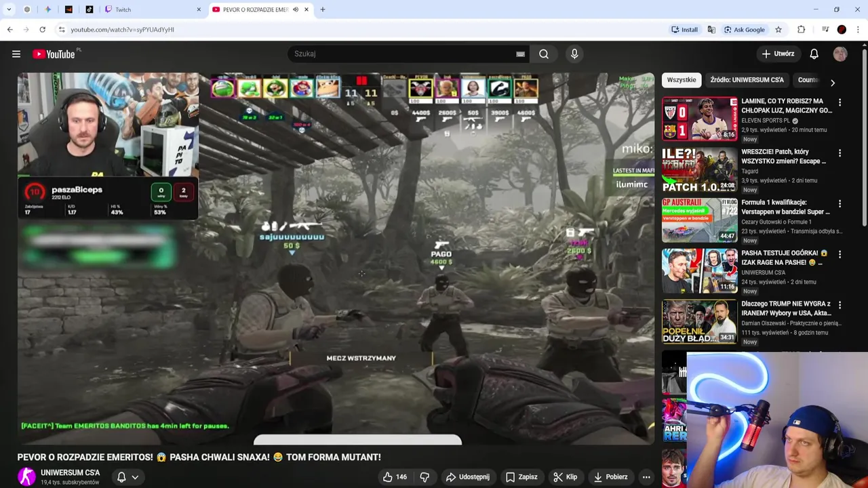Open options for LAMINE CO TY ROBISZ video
868x488 pixels.
(840, 102)
